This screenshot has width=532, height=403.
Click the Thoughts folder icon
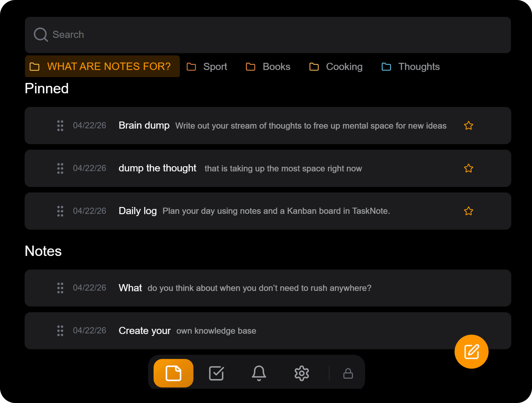pos(386,67)
